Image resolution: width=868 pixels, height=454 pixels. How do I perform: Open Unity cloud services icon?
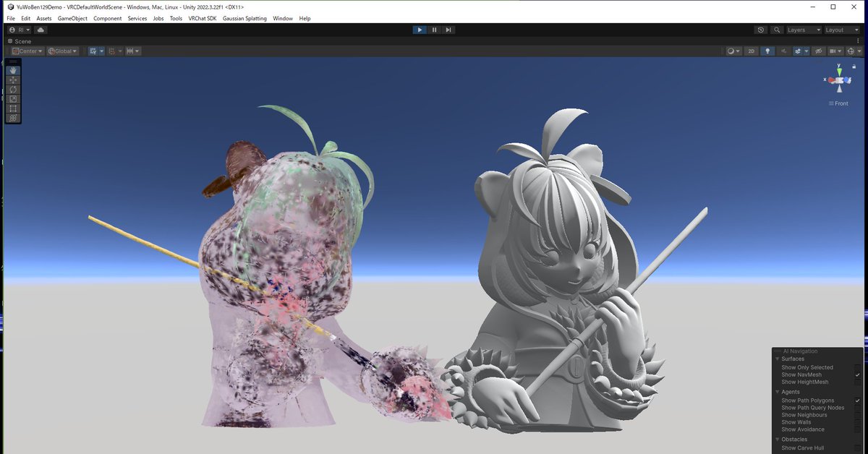[41, 30]
